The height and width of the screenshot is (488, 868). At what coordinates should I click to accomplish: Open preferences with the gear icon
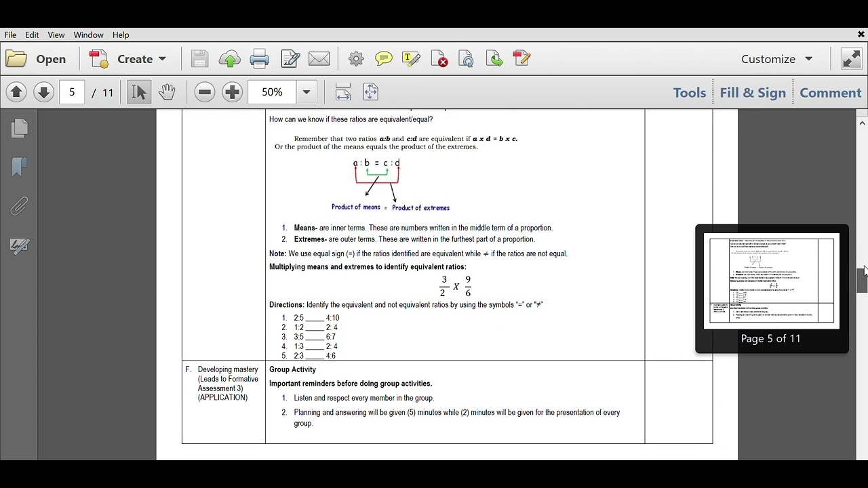click(356, 59)
